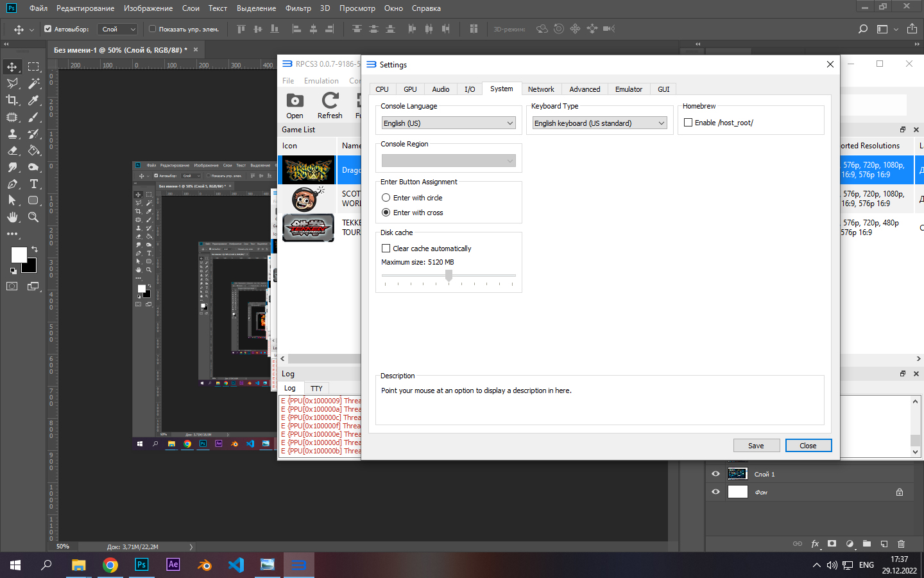The image size is (924, 578).
Task: Click the RPCS3 Open icon
Action: pyautogui.click(x=295, y=101)
